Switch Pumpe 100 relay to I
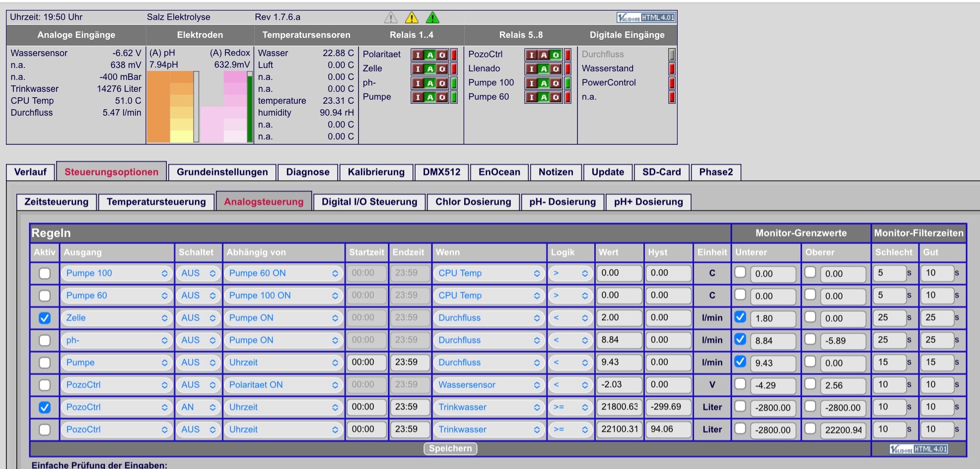 click(532, 83)
